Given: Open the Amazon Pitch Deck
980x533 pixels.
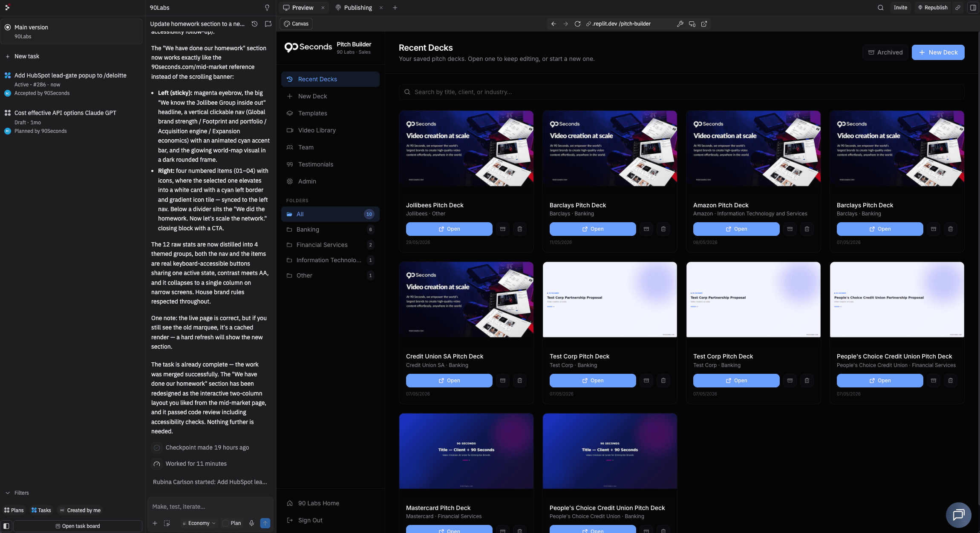Looking at the screenshot, I should 736,229.
